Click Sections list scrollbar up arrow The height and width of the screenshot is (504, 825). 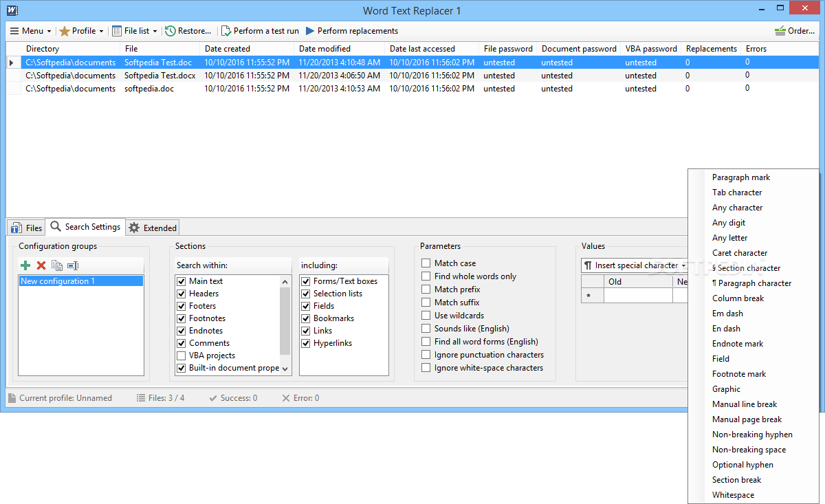(286, 281)
